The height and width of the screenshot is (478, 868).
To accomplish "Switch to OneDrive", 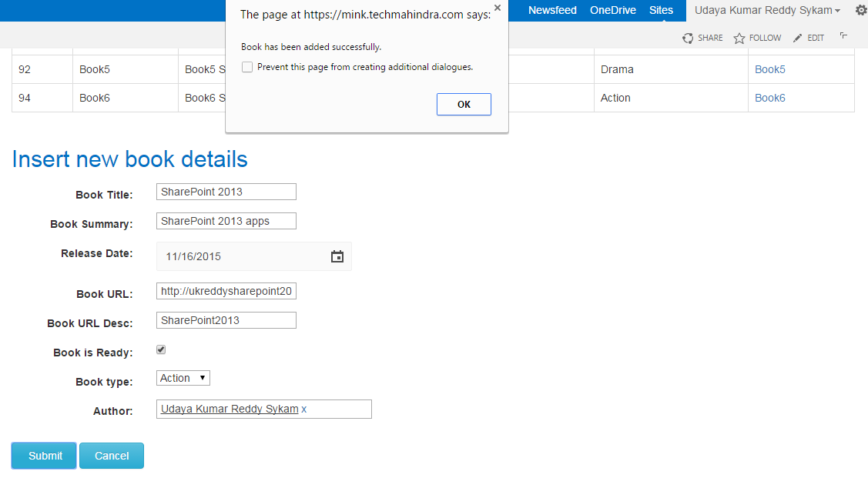I will click(613, 10).
